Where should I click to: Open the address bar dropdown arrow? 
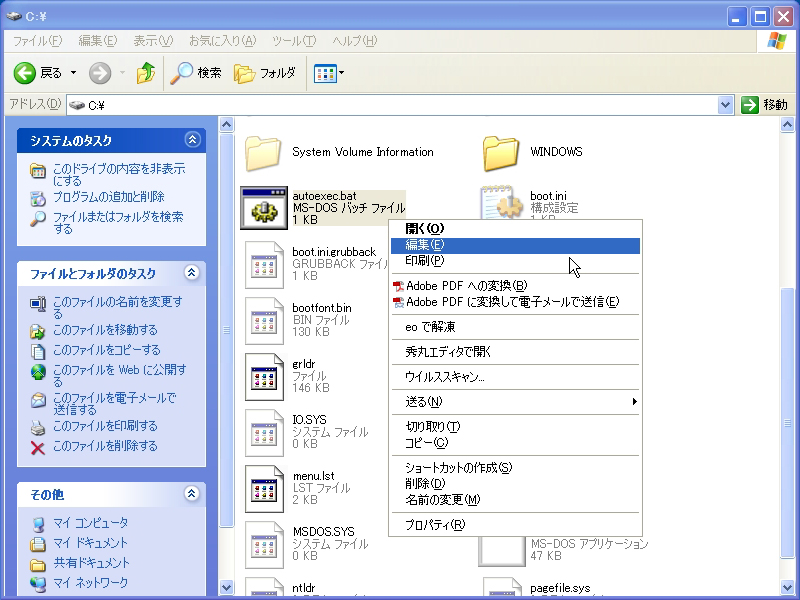[x=726, y=104]
